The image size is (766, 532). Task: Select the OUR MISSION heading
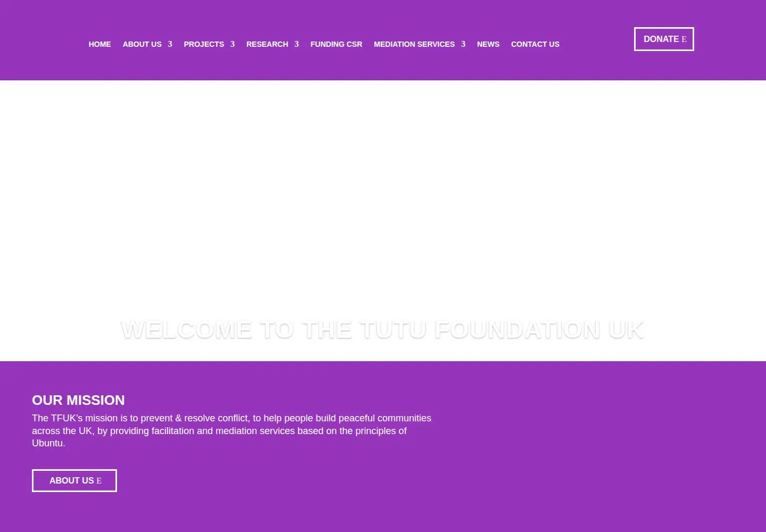click(x=78, y=400)
